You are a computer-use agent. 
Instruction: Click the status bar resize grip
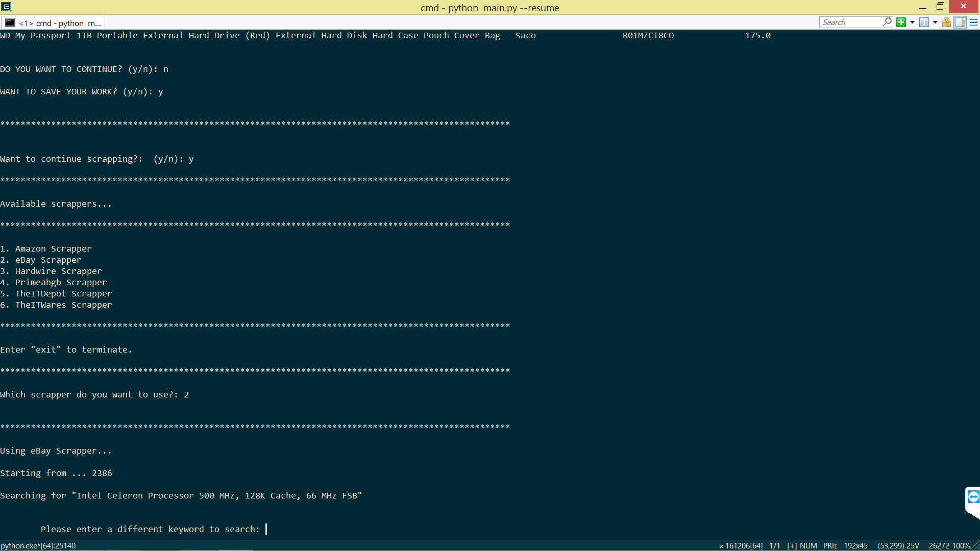[975, 546]
